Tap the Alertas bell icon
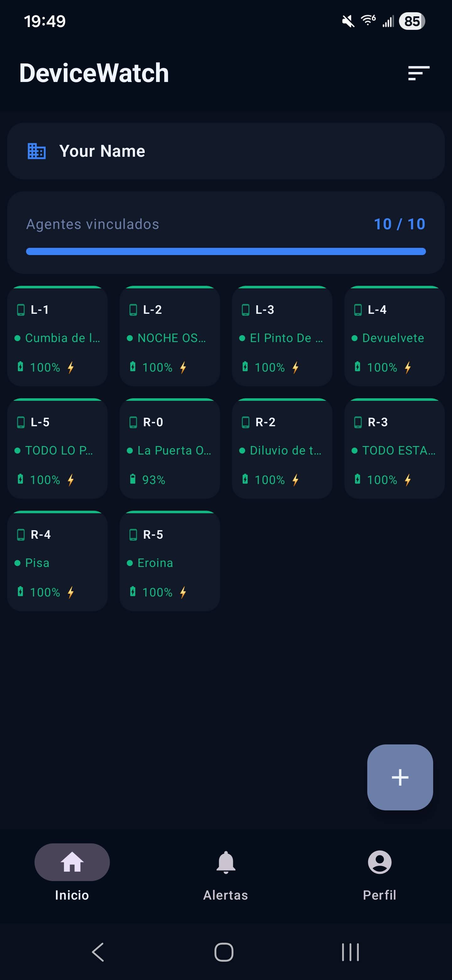The height and width of the screenshot is (980, 452). 226,862
